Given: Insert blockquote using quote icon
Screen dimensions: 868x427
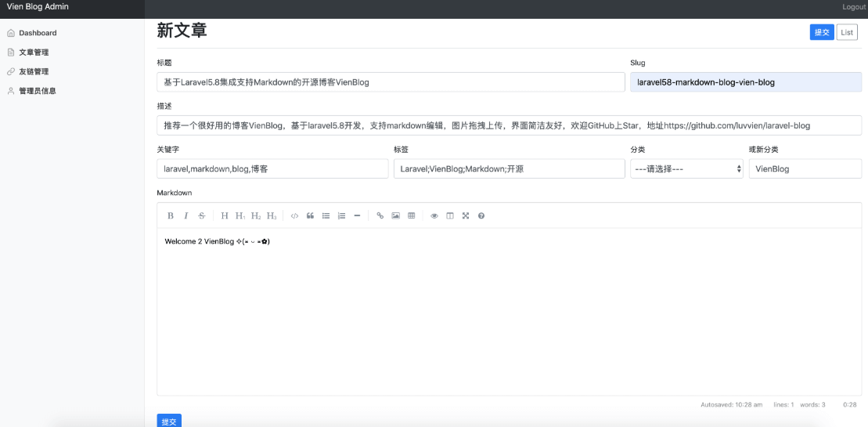Looking at the screenshot, I should [x=310, y=216].
